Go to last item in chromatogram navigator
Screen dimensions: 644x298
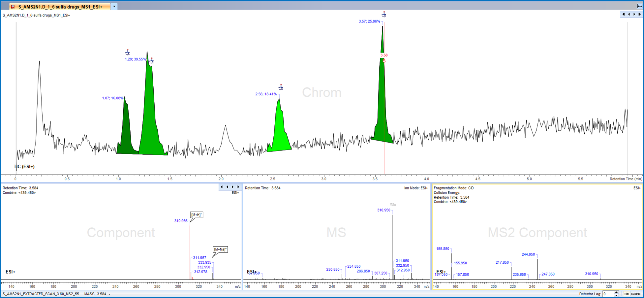[640, 14]
